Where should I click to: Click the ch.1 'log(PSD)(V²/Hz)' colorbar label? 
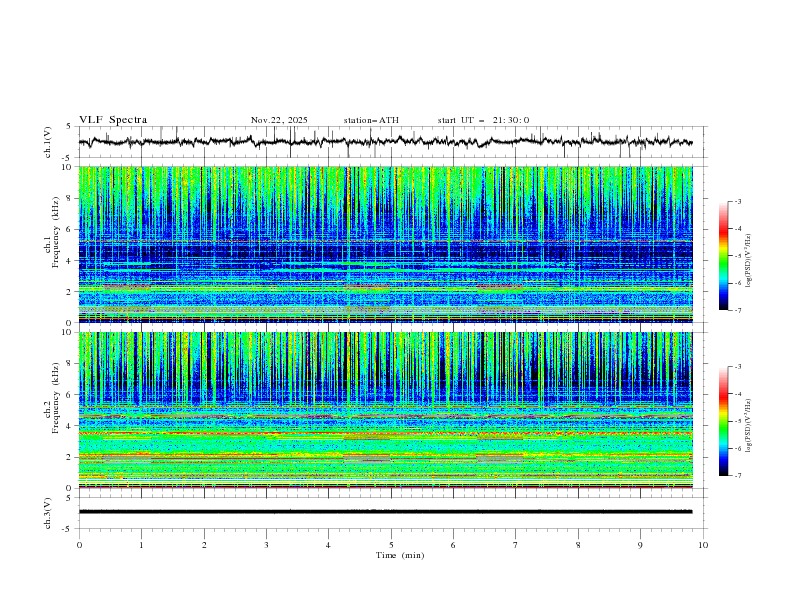[748, 261]
